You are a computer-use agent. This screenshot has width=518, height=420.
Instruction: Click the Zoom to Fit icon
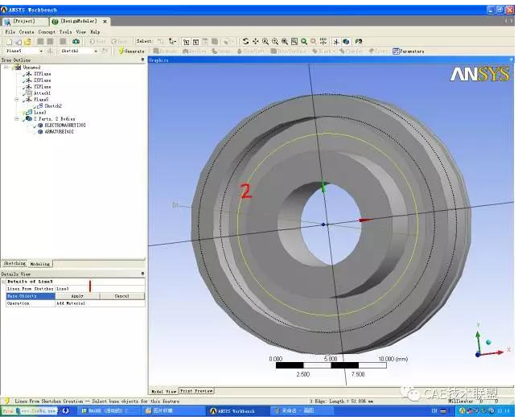(285, 42)
